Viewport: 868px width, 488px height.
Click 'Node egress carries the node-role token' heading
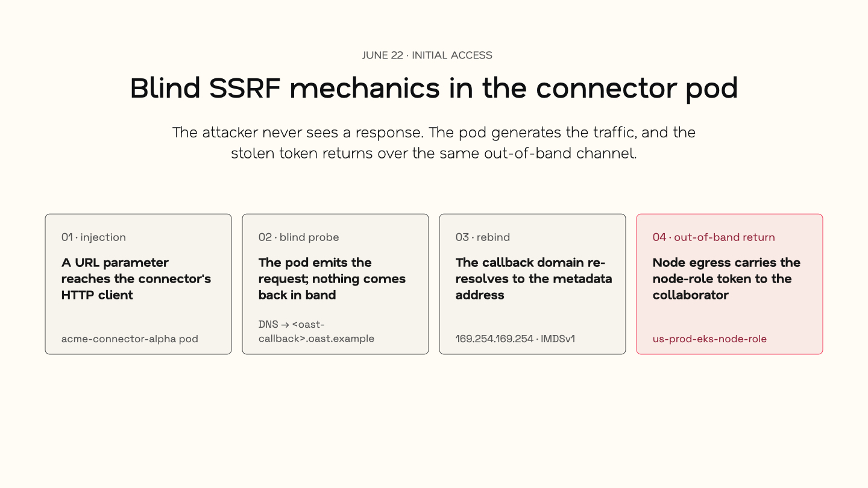[726, 278]
